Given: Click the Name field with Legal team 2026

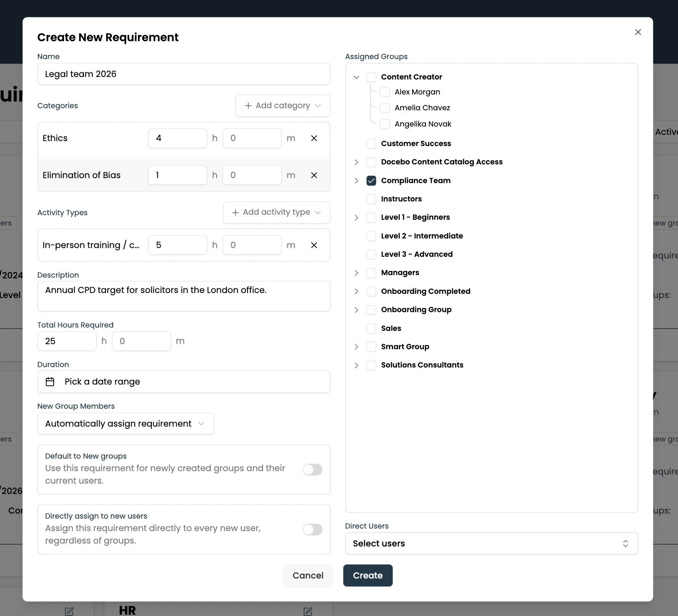Looking at the screenshot, I should point(184,74).
